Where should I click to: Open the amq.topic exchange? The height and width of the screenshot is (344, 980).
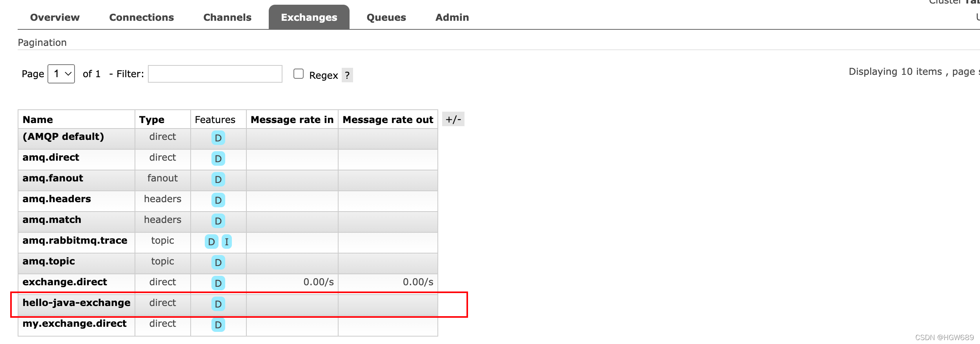click(49, 261)
